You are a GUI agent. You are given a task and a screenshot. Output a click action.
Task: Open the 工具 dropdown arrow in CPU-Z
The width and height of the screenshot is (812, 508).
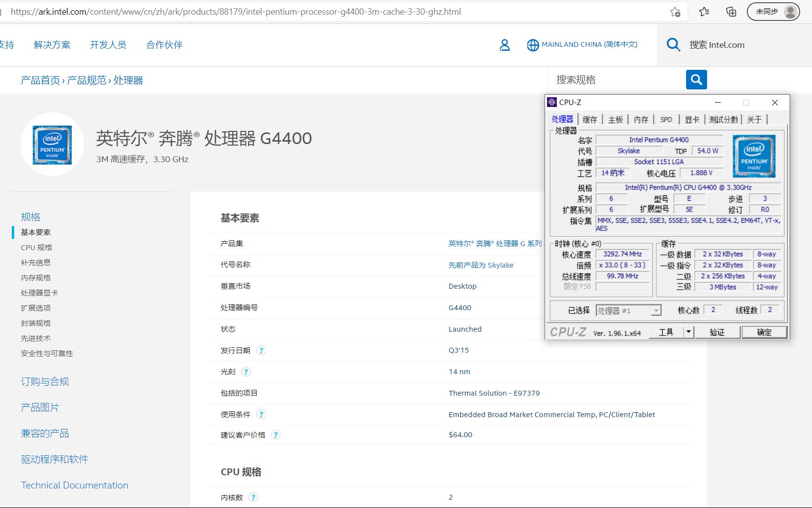pyautogui.click(x=688, y=332)
